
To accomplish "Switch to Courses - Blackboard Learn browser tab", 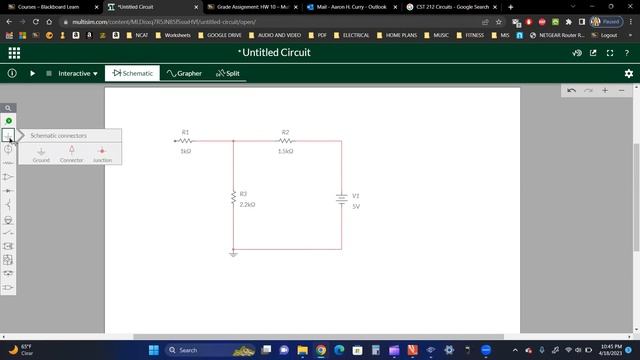I will pyautogui.click(x=52, y=7).
